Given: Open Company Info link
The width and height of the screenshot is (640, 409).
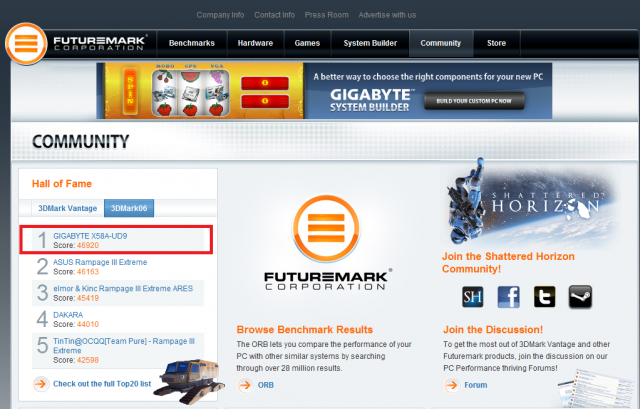Looking at the screenshot, I should tap(220, 15).
